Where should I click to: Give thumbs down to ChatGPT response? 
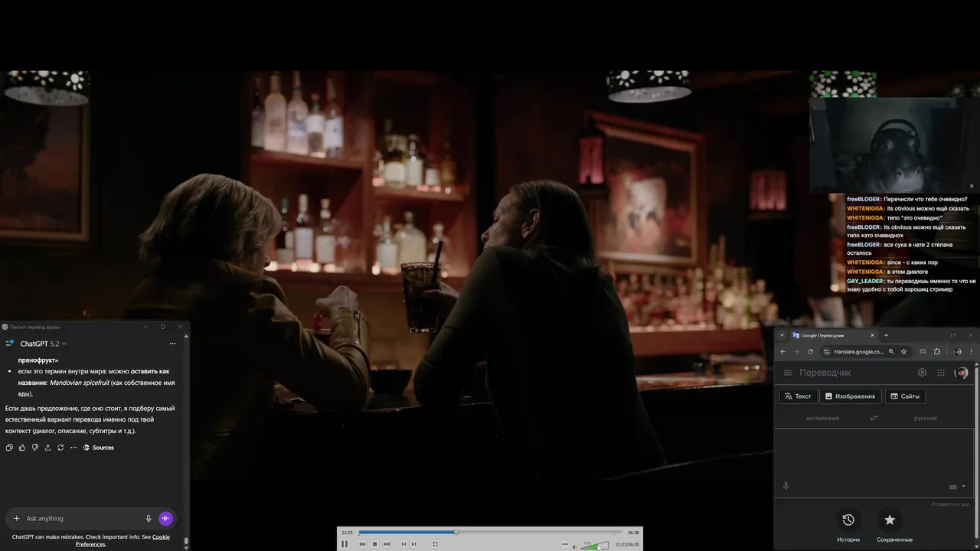(x=35, y=448)
